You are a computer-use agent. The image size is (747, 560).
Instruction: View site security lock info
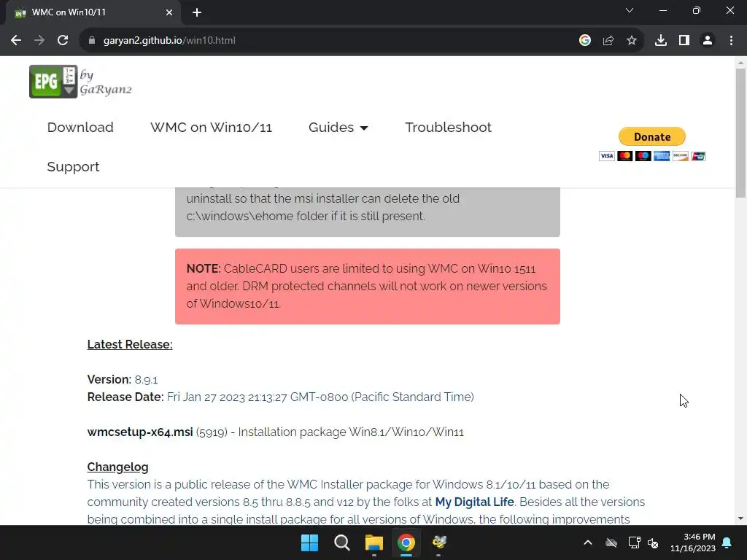point(92,41)
